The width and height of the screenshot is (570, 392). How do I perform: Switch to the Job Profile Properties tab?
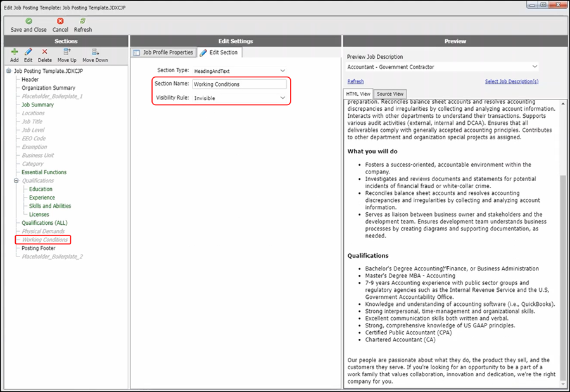(163, 53)
